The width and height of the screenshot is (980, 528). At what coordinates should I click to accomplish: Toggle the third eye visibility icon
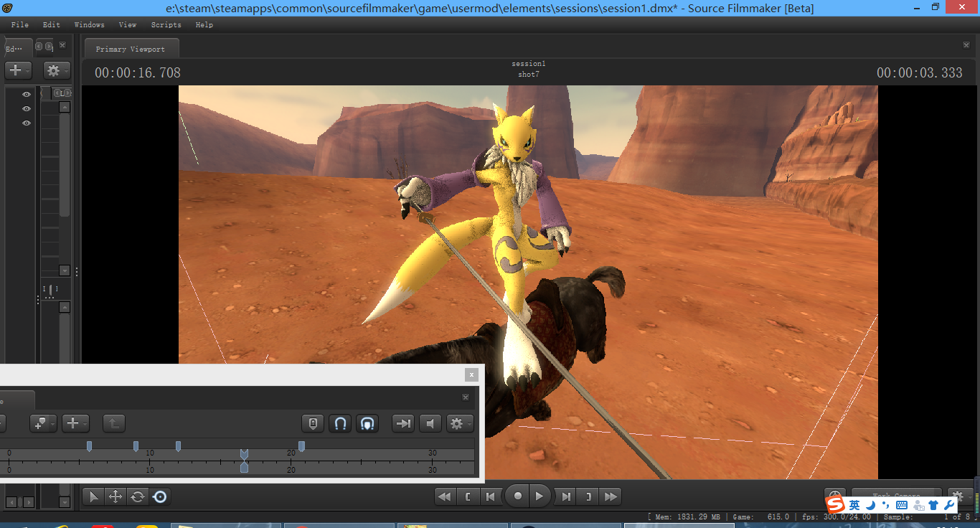click(x=27, y=123)
